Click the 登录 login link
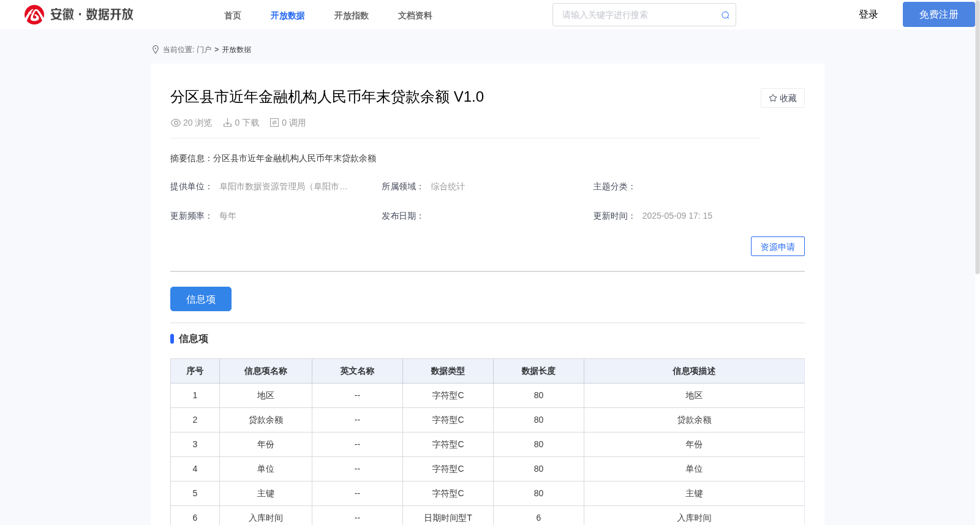The height and width of the screenshot is (525, 980). pyautogui.click(x=869, y=15)
